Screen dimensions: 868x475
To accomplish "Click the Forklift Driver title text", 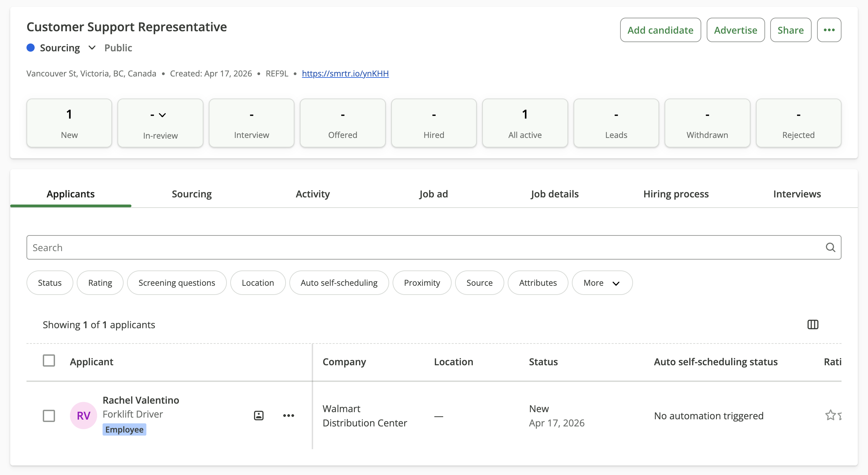I will pos(133,414).
